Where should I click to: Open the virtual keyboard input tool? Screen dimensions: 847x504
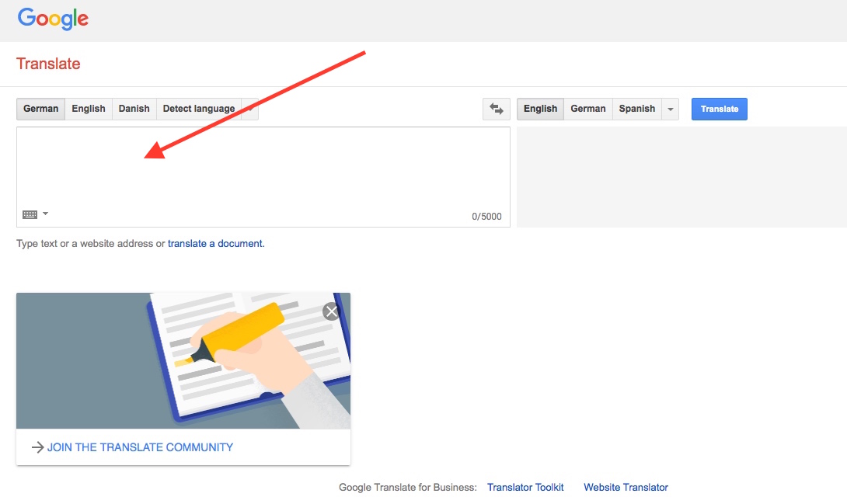click(30, 214)
